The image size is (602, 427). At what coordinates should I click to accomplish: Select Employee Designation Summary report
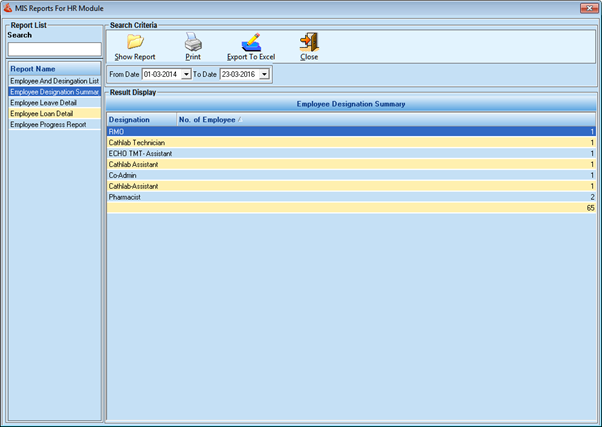(55, 91)
